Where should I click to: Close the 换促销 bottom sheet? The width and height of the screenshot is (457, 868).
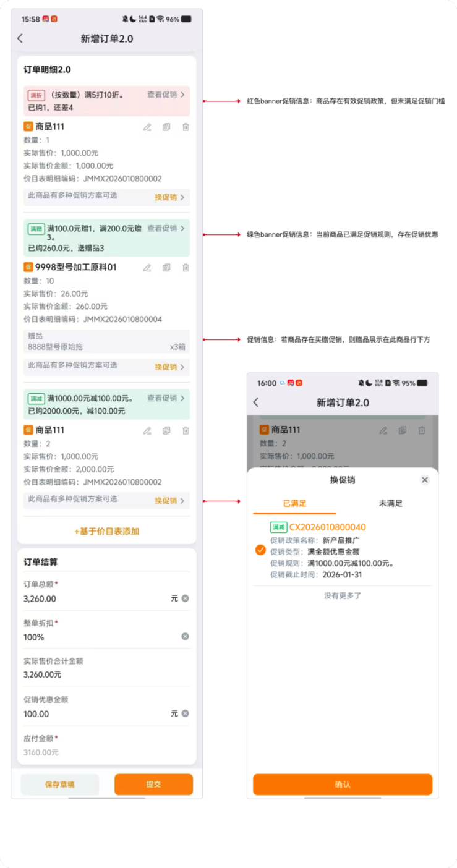click(x=425, y=480)
